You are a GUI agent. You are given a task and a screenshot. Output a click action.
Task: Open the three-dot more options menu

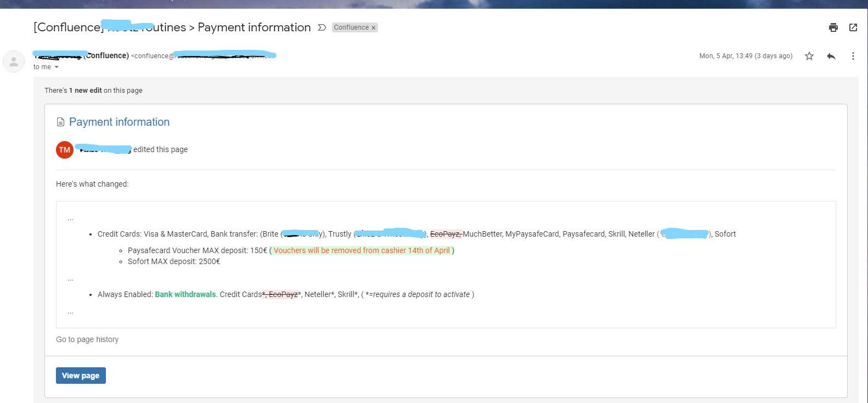(x=853, y=56)
